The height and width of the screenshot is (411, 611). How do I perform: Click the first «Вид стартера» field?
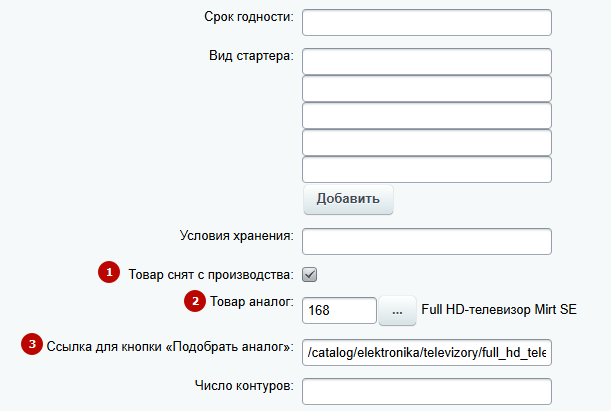pyautogui.click(x=426, y=62)
